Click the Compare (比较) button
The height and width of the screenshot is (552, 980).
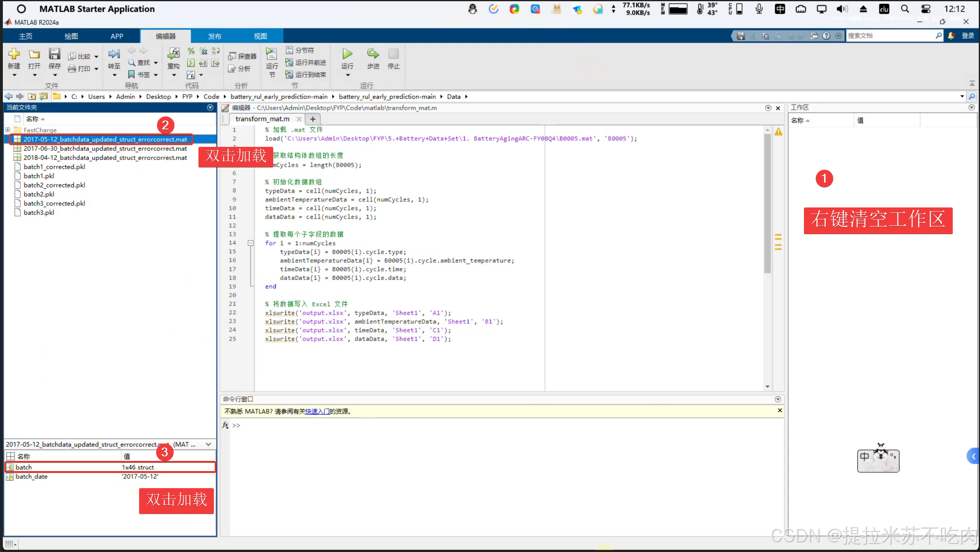coord(80,56)
